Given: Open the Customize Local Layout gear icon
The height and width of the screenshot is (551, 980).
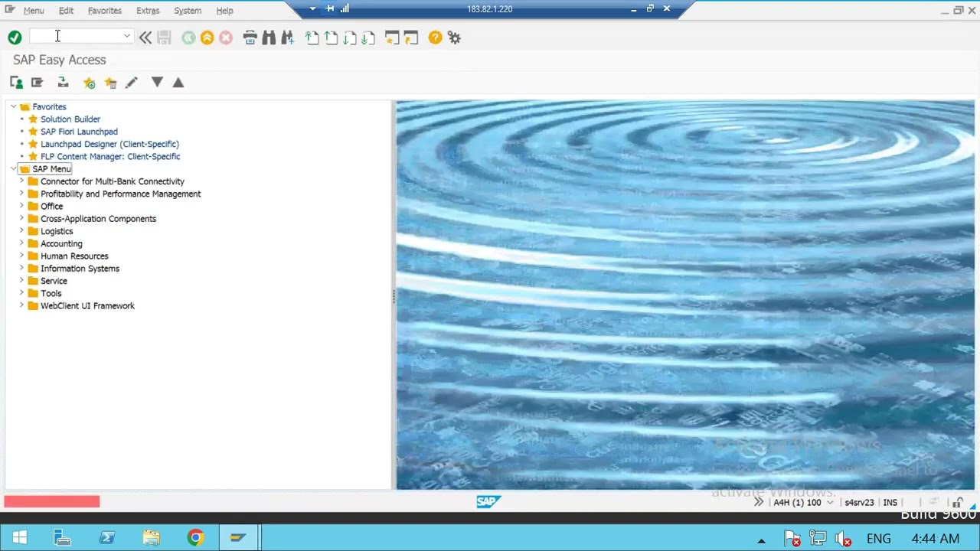Looking at the screenshot, I should coord(454,37).
